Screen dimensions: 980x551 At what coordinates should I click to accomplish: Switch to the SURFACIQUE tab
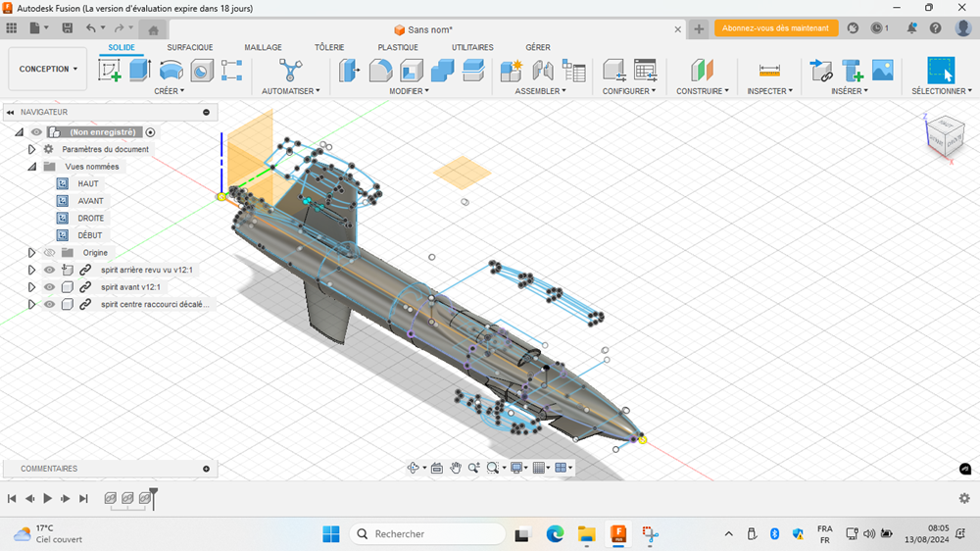coord(190,47)
